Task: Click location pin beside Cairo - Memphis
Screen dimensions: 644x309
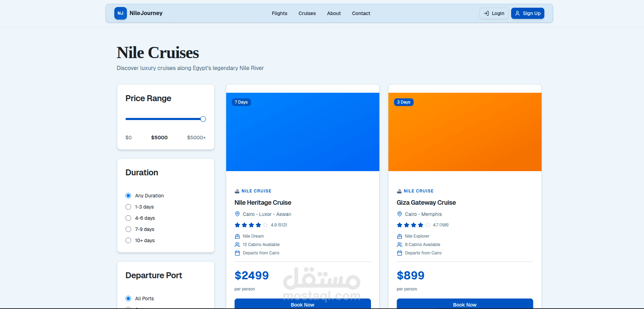Action: coord(400,214)
